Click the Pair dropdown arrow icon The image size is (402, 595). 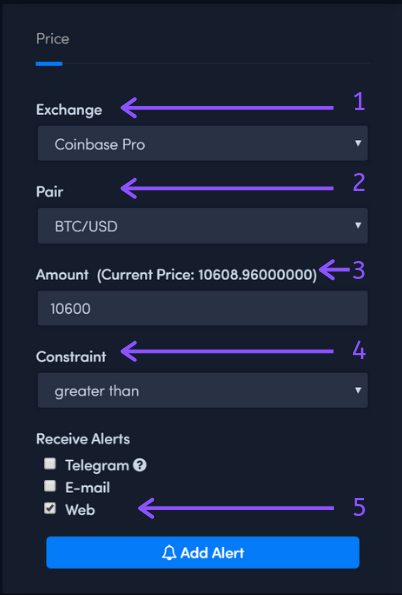(x=358, y=225)
